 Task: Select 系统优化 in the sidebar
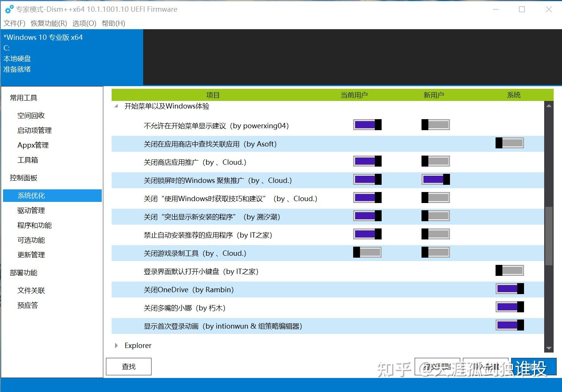pyautogui.click(x=52, y=195)
